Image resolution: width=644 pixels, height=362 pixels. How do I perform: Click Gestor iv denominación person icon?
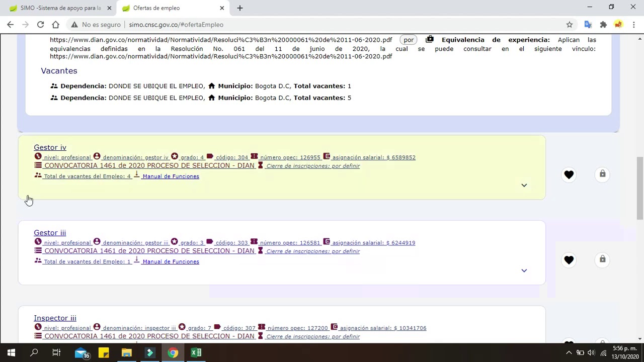[97, 156]
